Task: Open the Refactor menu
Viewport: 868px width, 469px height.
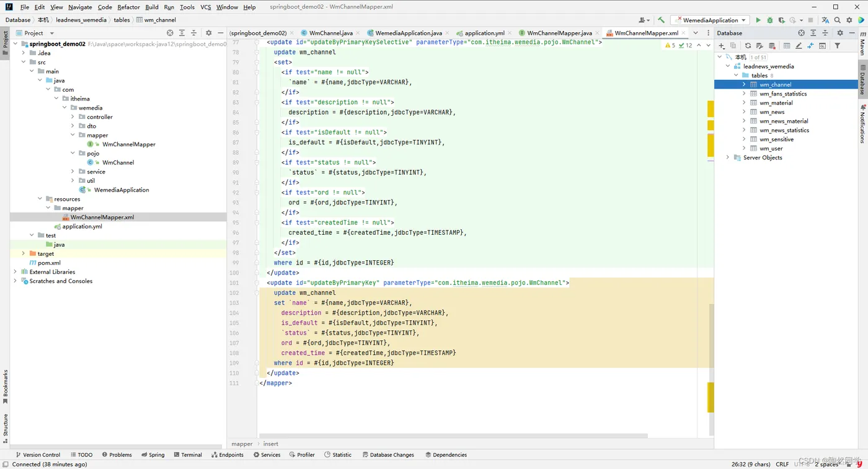Action: pyautogui.click(x=128, y=7)
